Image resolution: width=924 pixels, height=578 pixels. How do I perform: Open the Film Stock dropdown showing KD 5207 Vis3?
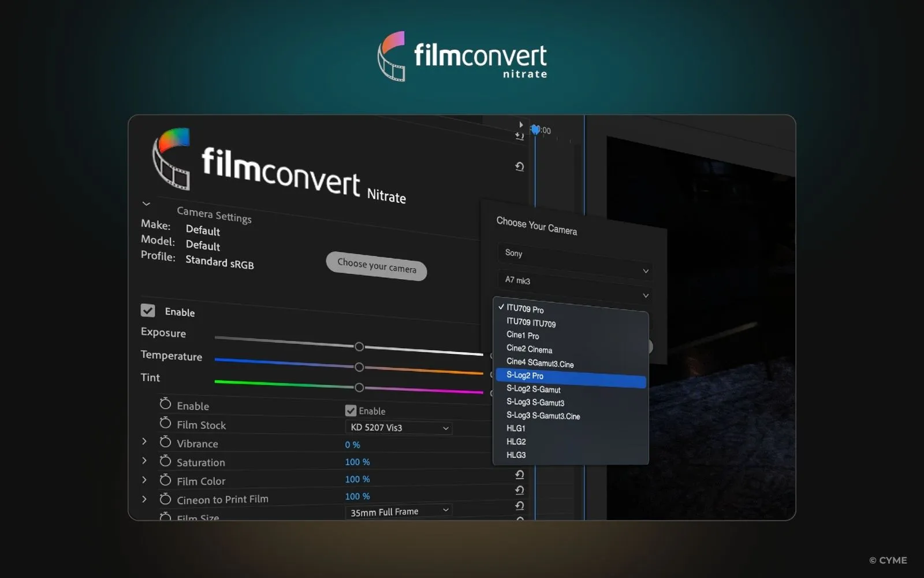pyautogui.click(x=398, y=428)
